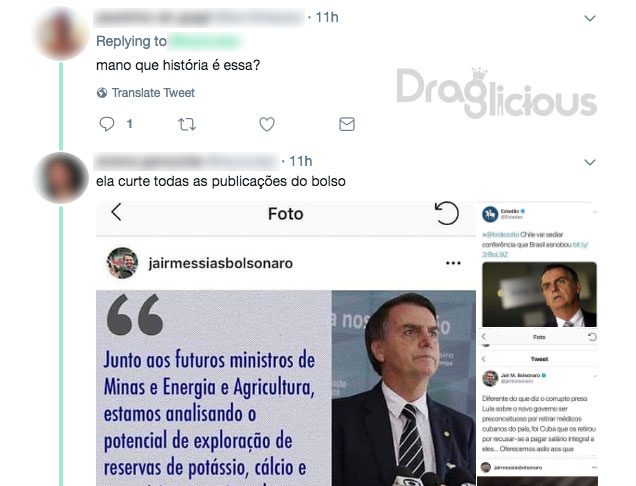Click the blurred Replying to username

click(205, 41)
